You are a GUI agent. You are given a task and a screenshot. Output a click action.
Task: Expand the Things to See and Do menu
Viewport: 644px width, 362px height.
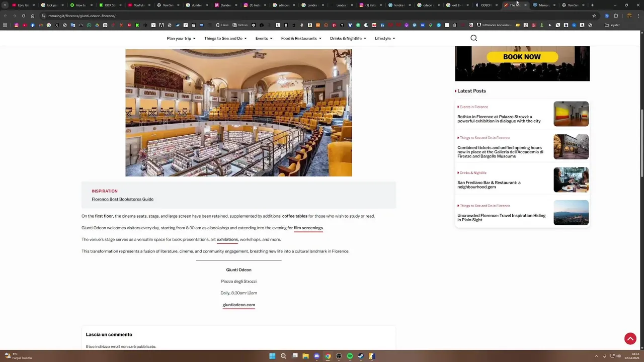coord(225,38)
